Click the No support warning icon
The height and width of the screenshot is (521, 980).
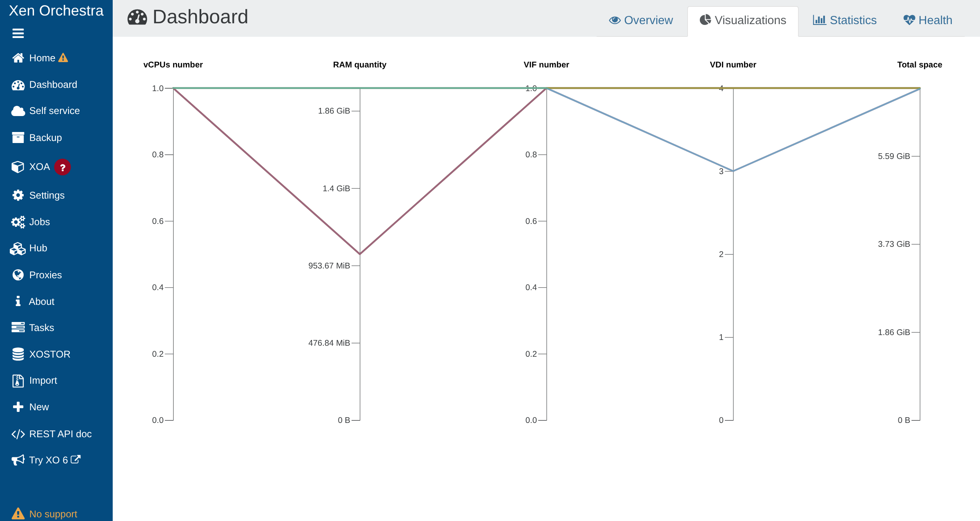click(18, 514)
